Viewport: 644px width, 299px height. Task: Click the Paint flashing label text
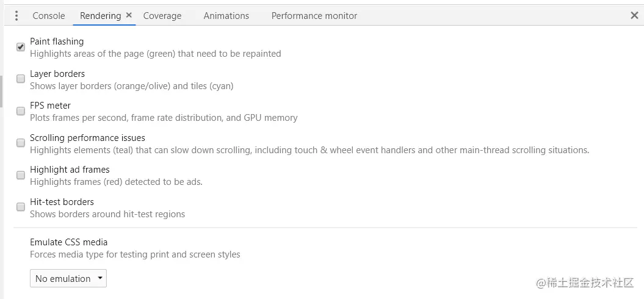click(57, 41)
